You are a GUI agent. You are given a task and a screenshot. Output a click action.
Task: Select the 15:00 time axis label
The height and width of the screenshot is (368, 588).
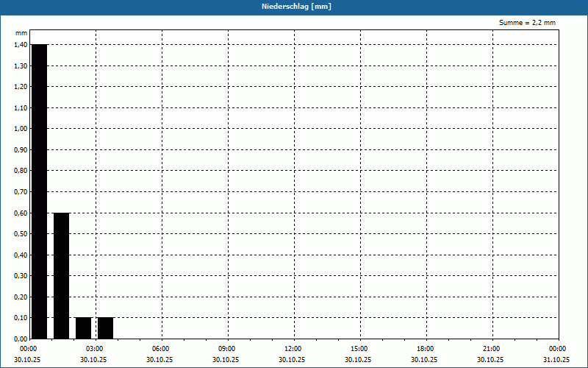[359, 349]
